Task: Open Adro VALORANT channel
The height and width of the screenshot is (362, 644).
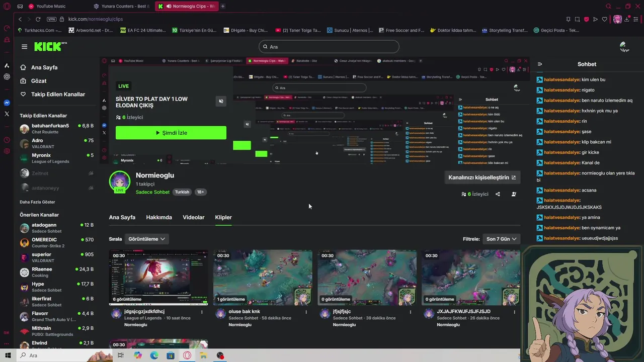Action: [56, 144]
